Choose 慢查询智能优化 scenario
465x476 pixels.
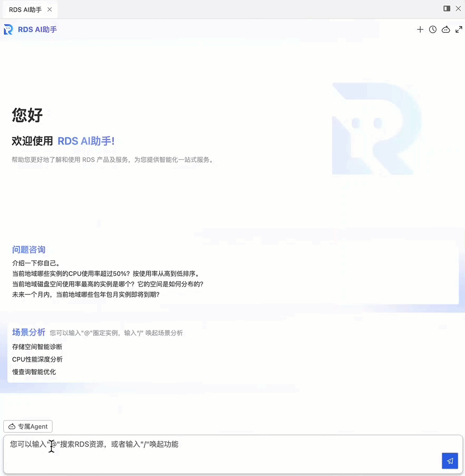[34, 372]
